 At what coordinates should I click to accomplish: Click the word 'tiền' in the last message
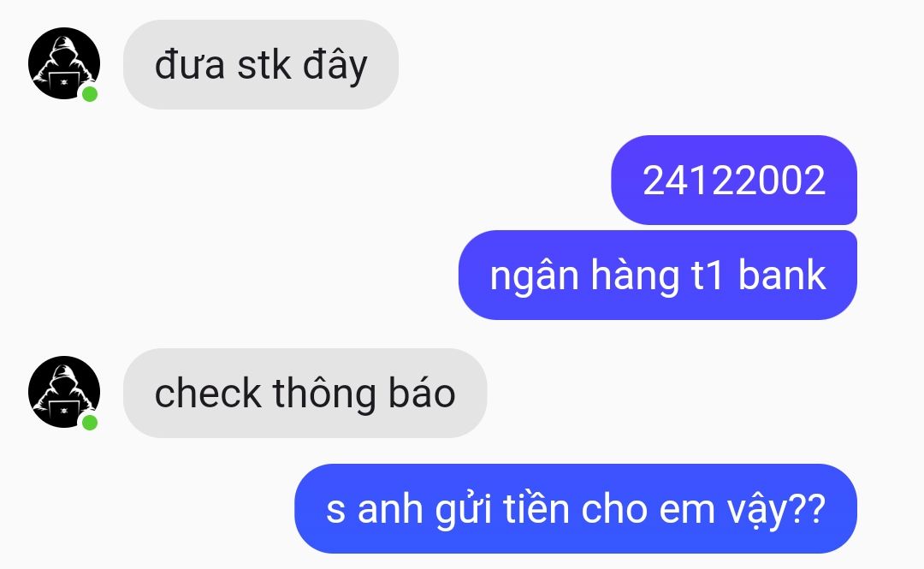coord(536,508)
